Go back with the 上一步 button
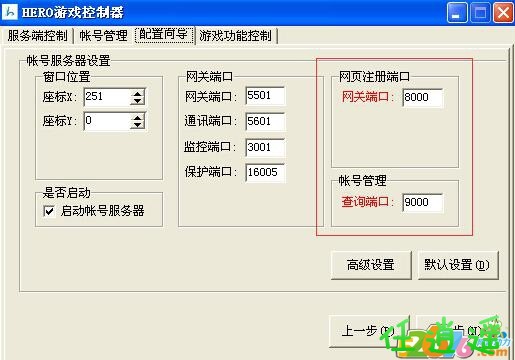 (x=369, y=331)
